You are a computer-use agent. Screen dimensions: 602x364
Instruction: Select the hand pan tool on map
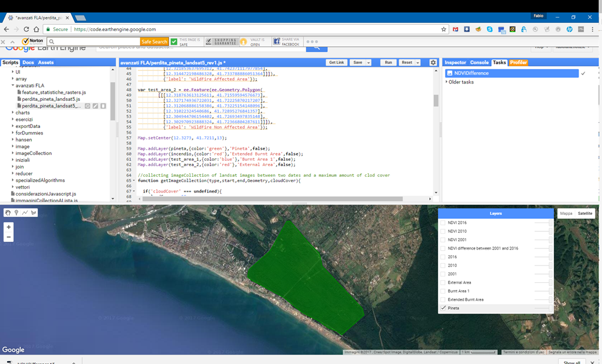8,213
